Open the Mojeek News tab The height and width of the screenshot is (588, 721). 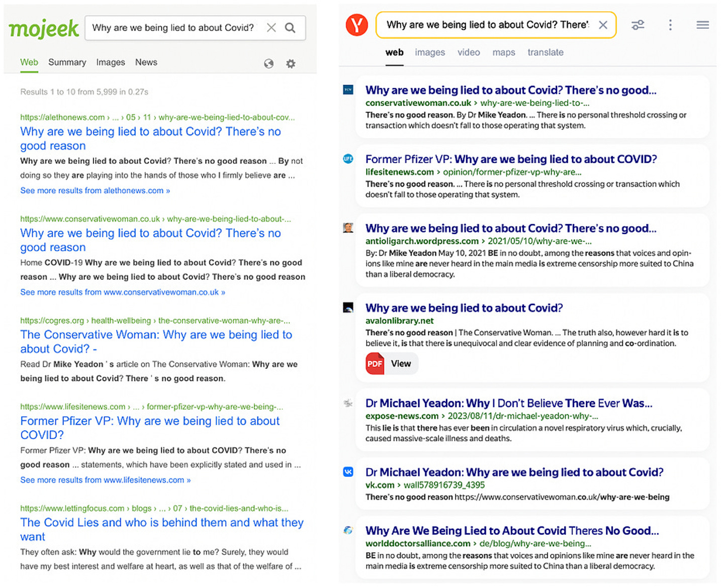[x=146, y=62]
